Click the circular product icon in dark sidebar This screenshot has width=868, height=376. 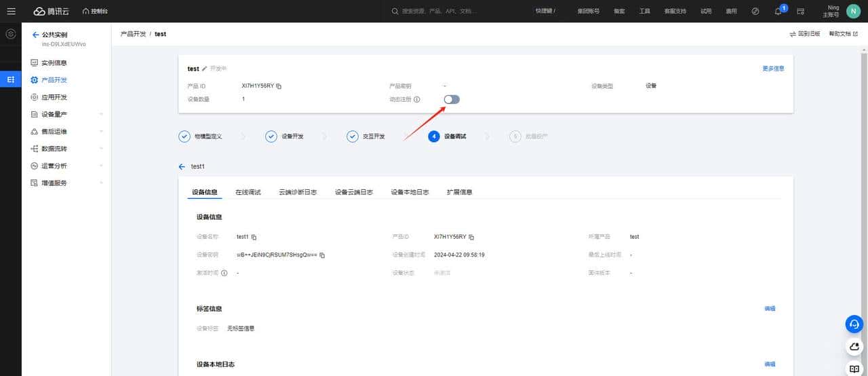(x=10, y=34)
